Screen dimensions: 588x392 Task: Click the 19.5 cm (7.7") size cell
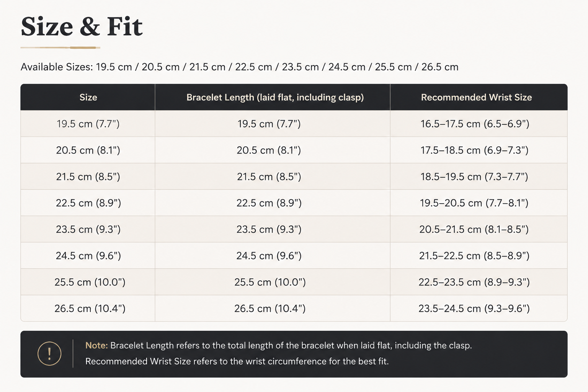(88, 124)
